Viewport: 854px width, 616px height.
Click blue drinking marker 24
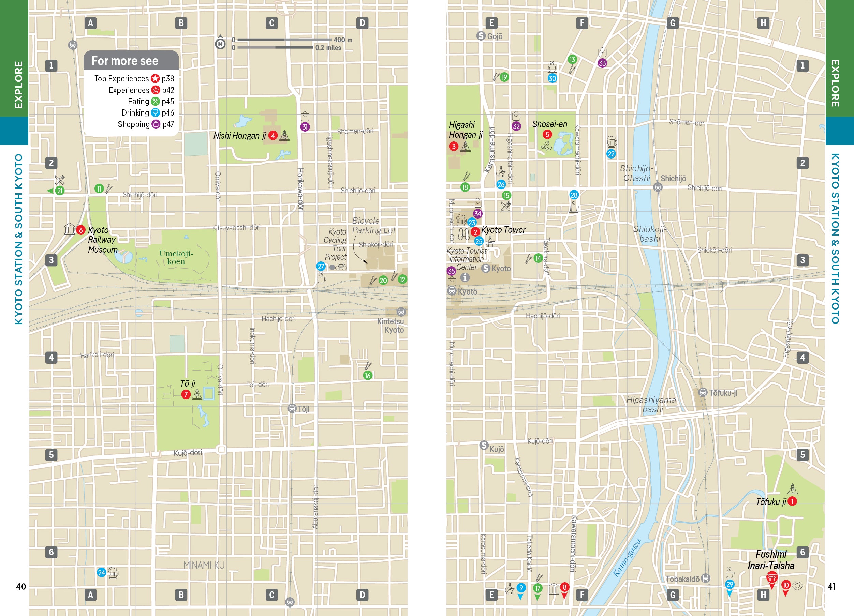101,572
